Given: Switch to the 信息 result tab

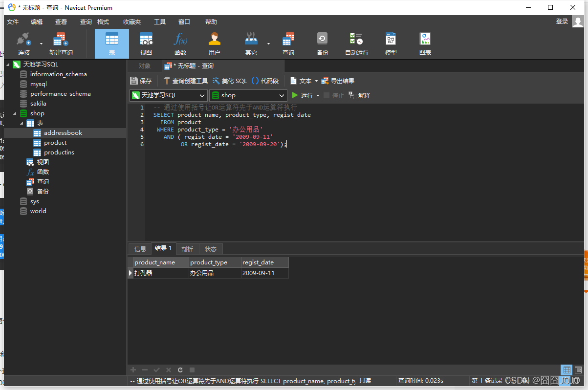Looking at the screenshot, I should [x=140, y=249].
